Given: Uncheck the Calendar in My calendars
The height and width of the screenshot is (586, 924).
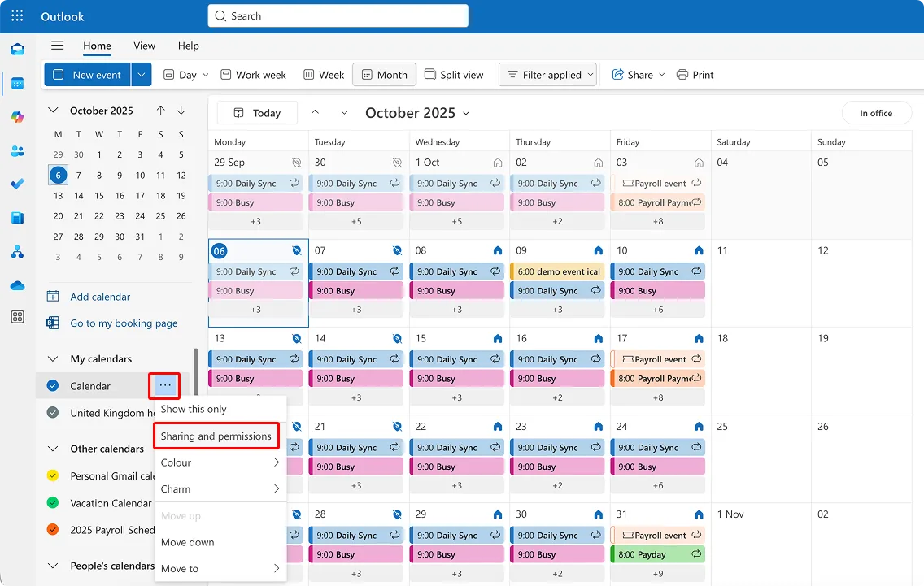Looking at the screenshot, I should (52, 385).
